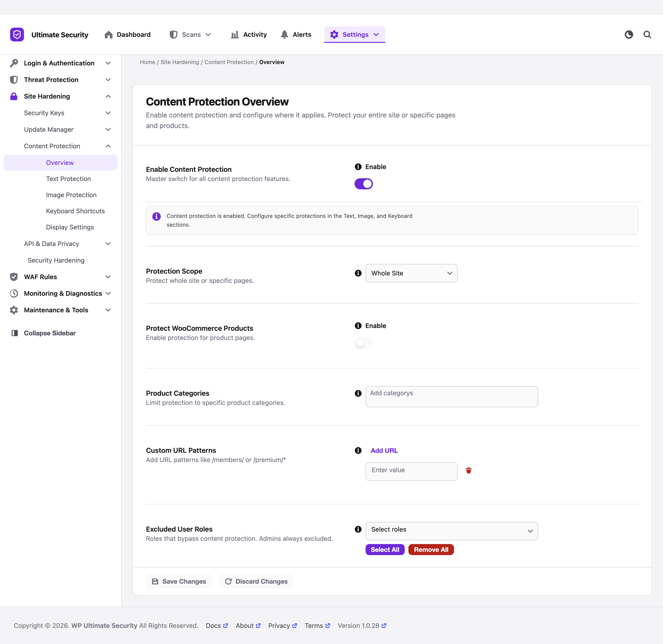
Task: Open the Scans menu in top navigation
Action: 190,34
